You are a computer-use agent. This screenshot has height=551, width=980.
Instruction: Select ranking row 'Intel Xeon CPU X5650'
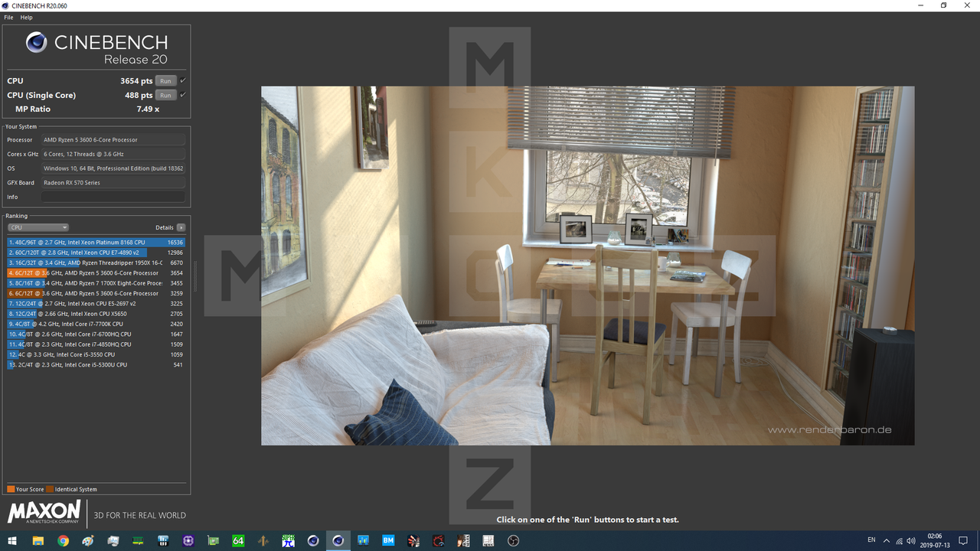96,314
